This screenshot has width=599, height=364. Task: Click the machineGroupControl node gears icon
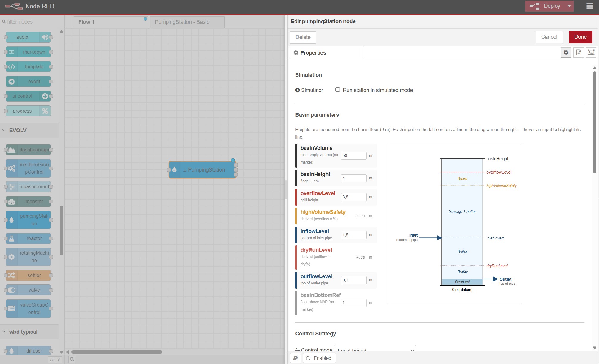pos(11,168)
